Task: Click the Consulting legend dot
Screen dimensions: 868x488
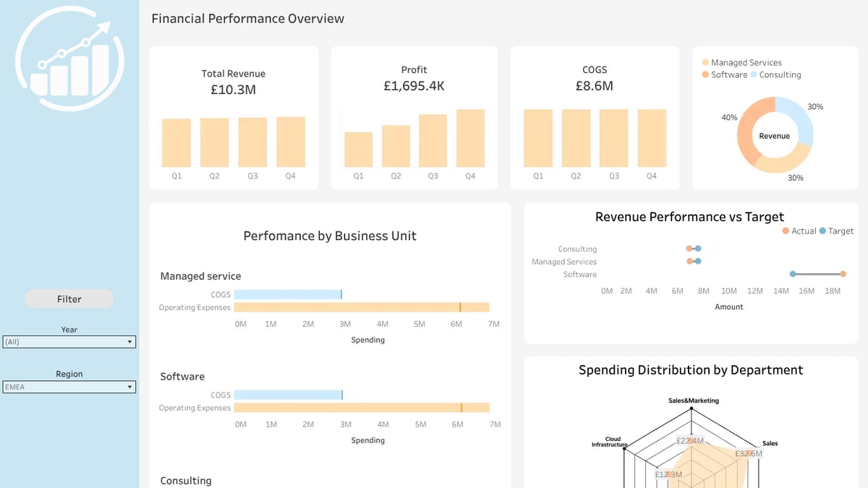Action: [x=754, y=74]
